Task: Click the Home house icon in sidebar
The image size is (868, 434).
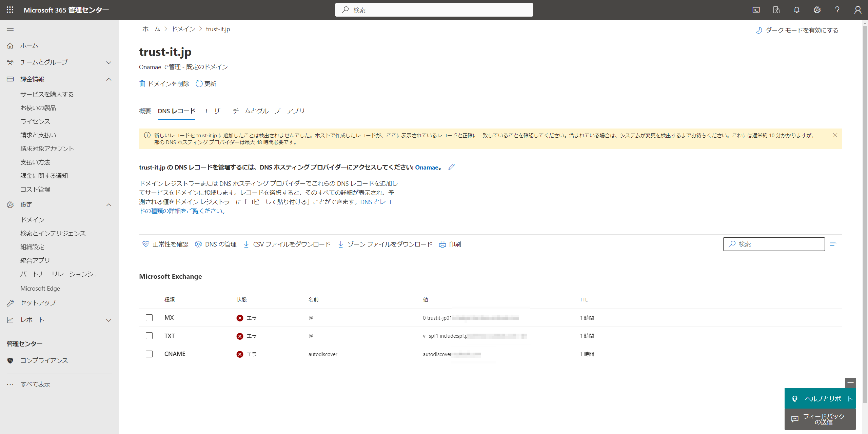Action: click(x=10, y=45)
